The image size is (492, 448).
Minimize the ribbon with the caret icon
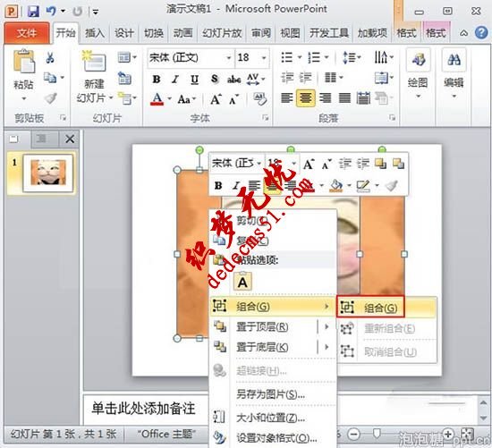click(463, 33)
